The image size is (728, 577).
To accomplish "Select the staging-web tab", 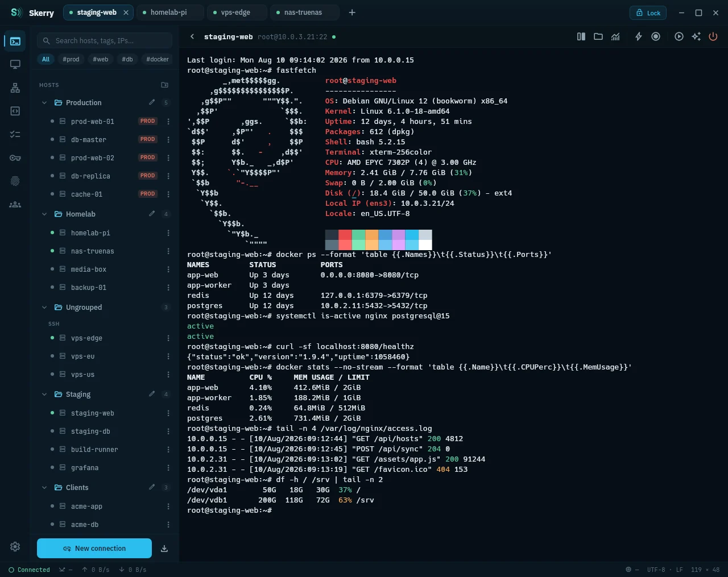I will [x=97, y=13].
